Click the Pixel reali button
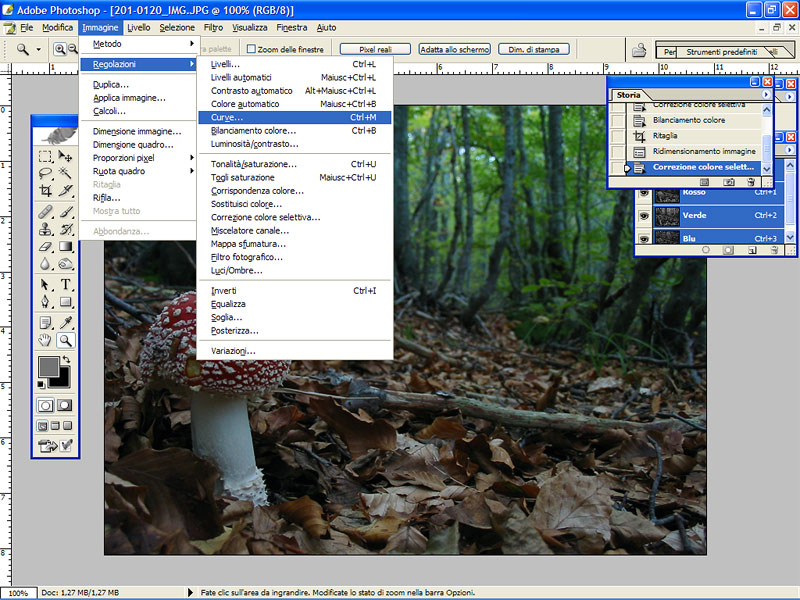800x600 pixels. click(375, 49)
